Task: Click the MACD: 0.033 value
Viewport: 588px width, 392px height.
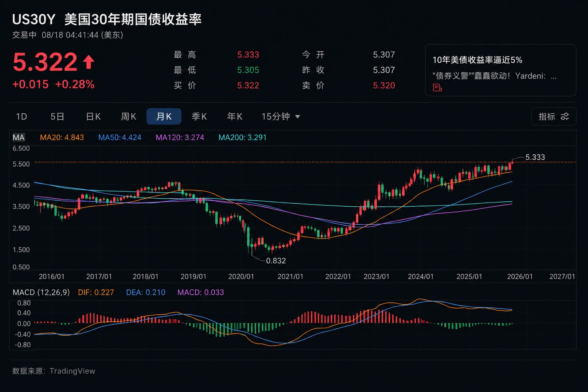Action: click(x=201, y=292)
